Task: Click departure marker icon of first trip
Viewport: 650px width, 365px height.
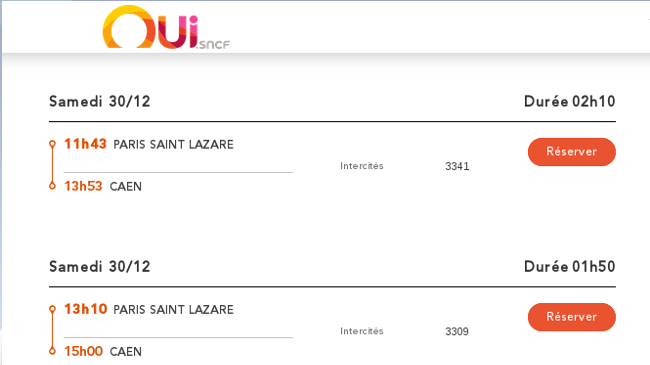Action: (x=52, y=144)
